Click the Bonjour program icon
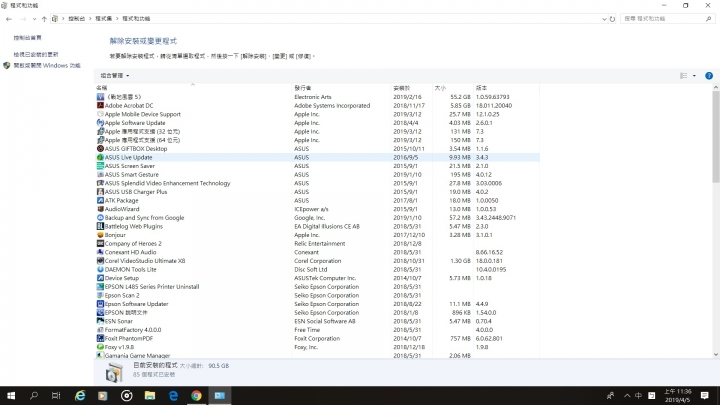Image resolution: width=720 pixels, height=405 pixels. pyautogui.click(x=100, y=235)
